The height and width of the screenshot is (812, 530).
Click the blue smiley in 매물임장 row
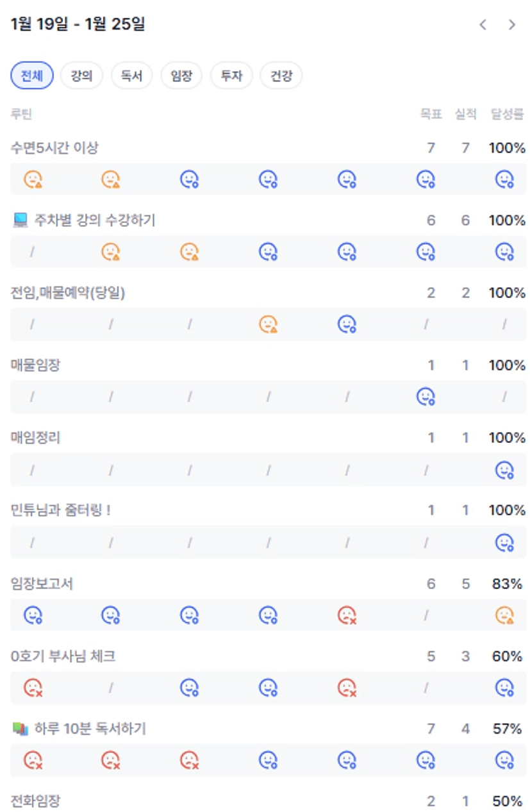[x=426, y=397]
